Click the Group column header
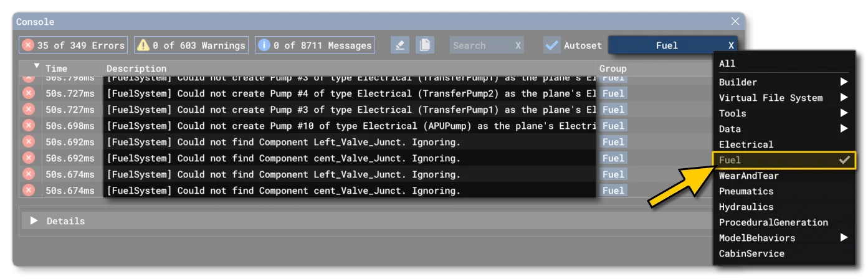Screen dimensions: 868x279 click(x=613, y=69)
